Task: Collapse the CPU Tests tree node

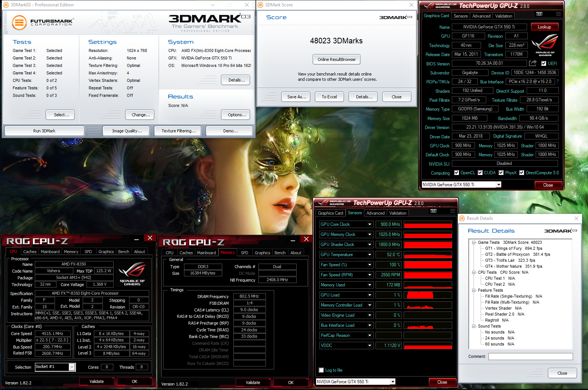Action: (x=474, y=272)
